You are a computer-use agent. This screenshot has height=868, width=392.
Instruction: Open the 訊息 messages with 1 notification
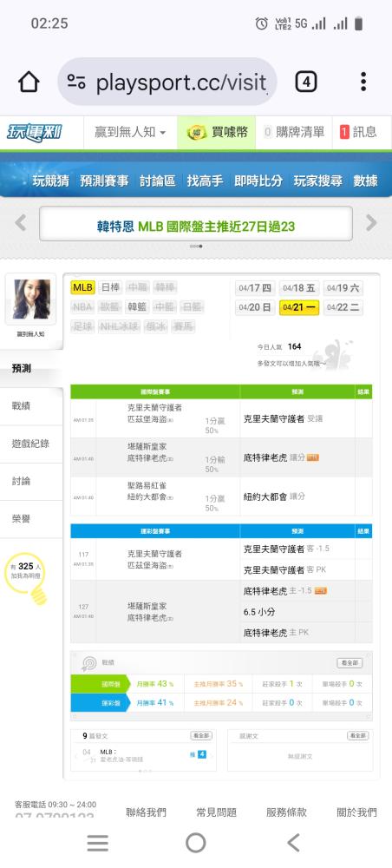(358, 132)
